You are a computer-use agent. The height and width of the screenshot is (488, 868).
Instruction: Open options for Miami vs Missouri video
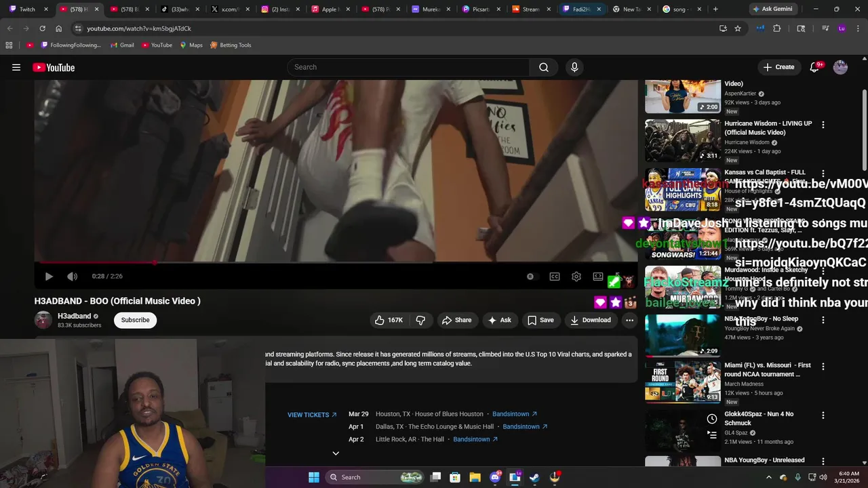click(823, 366)
